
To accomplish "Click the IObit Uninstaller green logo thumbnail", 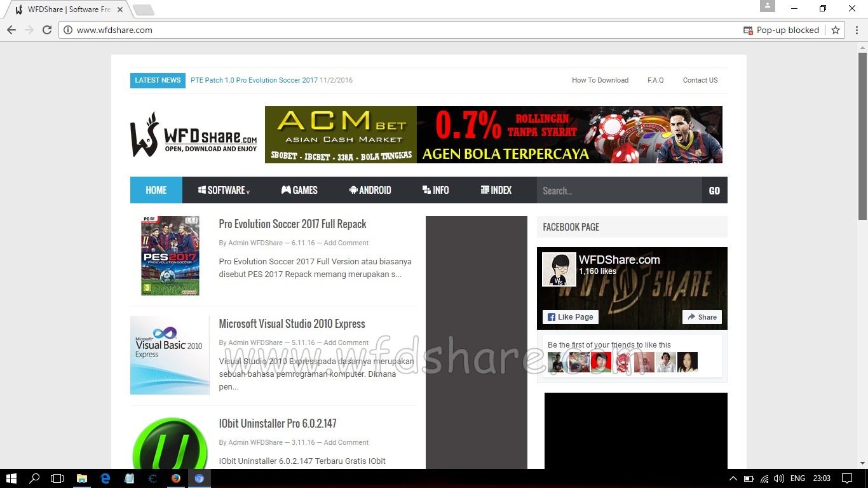I will coord(170,443).
